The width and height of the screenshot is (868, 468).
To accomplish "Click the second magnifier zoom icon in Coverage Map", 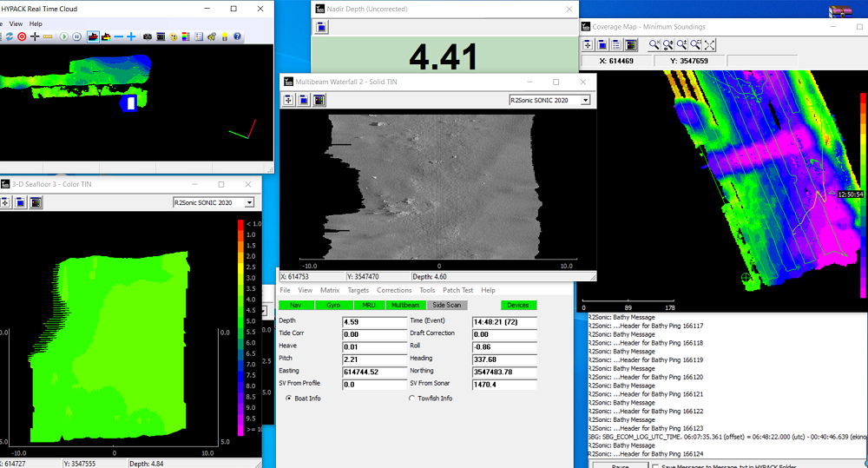I will pyautogui.click(x=668, y=45).
